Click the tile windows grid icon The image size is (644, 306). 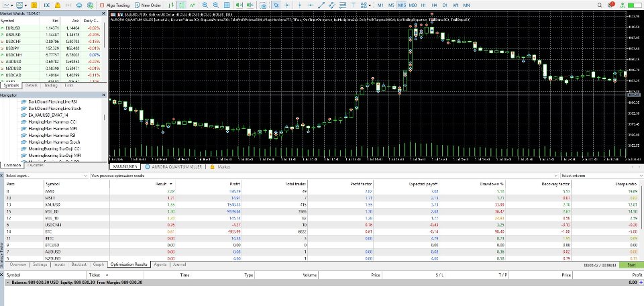point(227,5)
